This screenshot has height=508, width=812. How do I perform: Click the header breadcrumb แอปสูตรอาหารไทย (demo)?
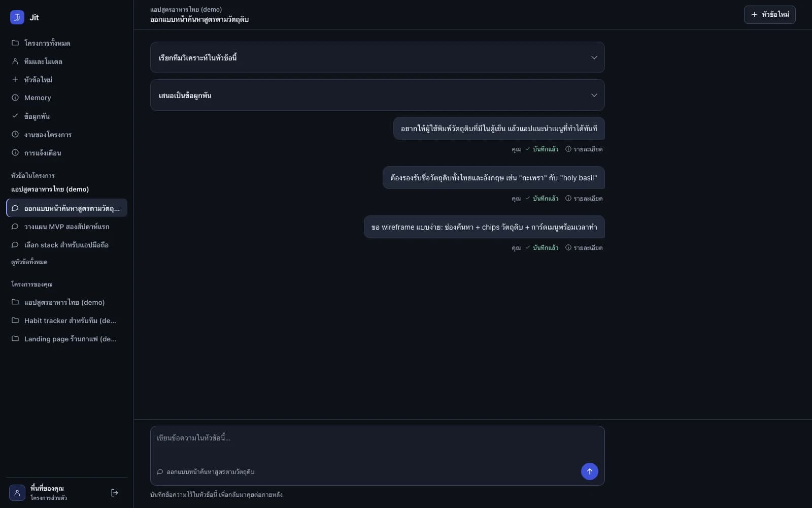point(186,10)
